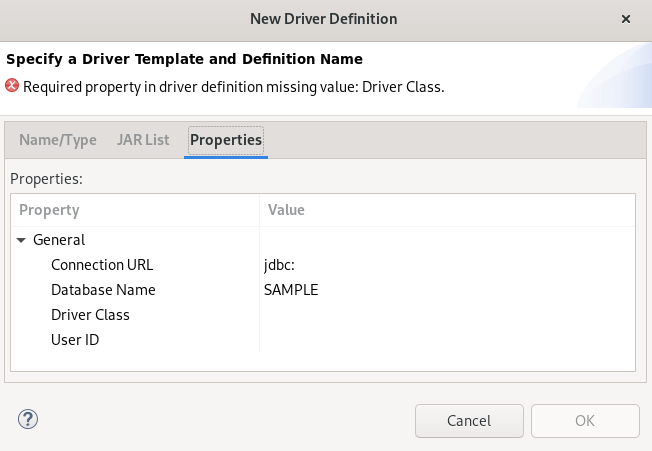Click the empty User ID value cell
This screenshot has height=451, width=652.
pos(445,340)
